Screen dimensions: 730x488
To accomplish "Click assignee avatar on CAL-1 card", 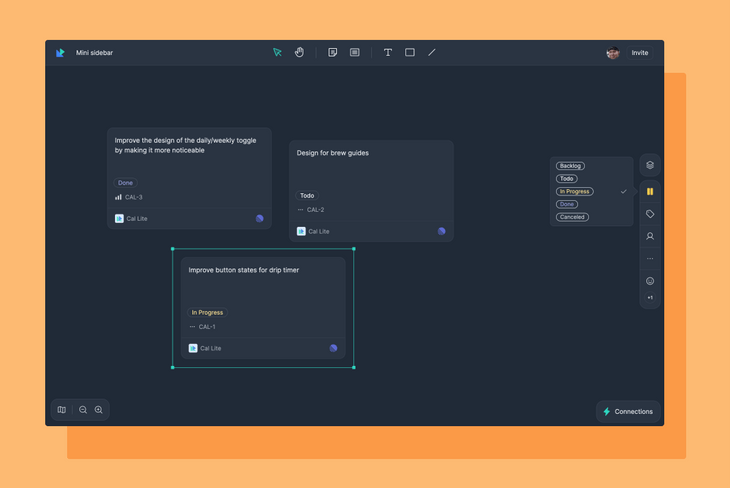I will (x=333, y=348).
